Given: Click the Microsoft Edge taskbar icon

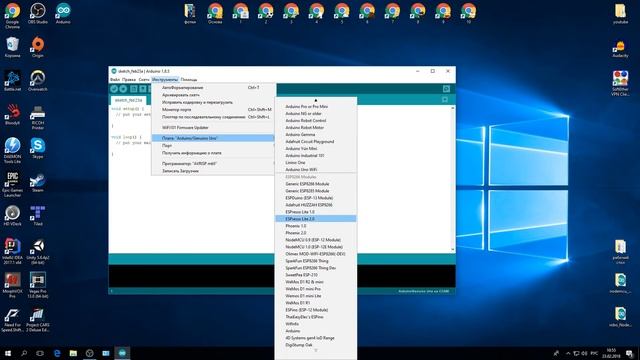Looking at the screenshot, I should pyautogui.click(x=57, y=353).
